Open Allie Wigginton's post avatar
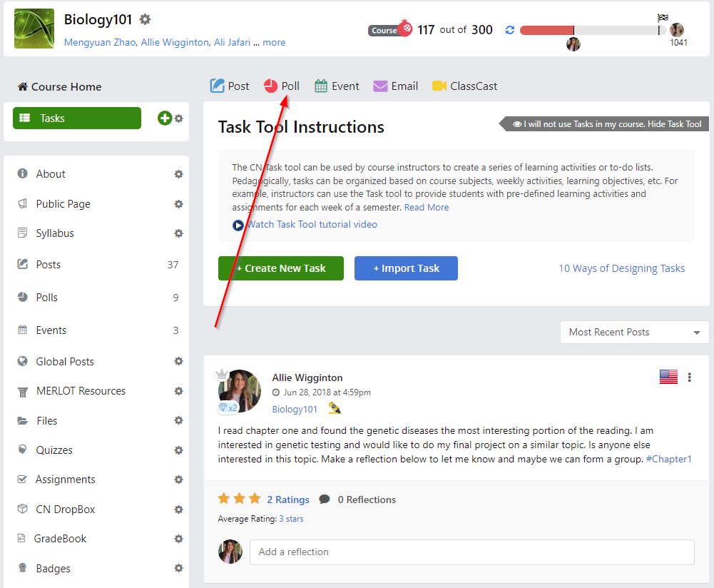 (x=240, y=391)
